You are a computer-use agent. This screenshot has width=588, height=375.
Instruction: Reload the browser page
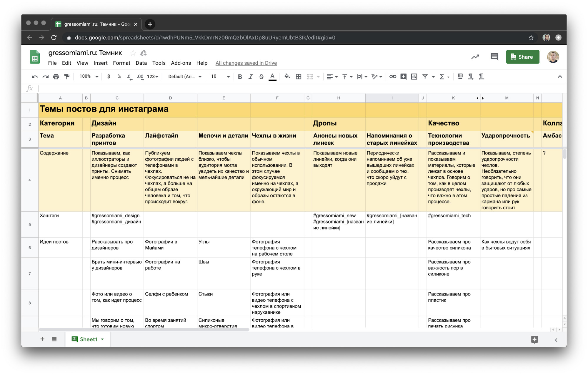54,38
